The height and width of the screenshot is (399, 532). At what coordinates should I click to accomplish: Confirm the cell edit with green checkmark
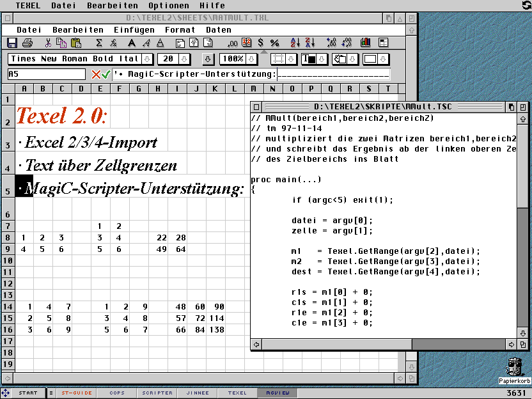(x=106, y=74)
